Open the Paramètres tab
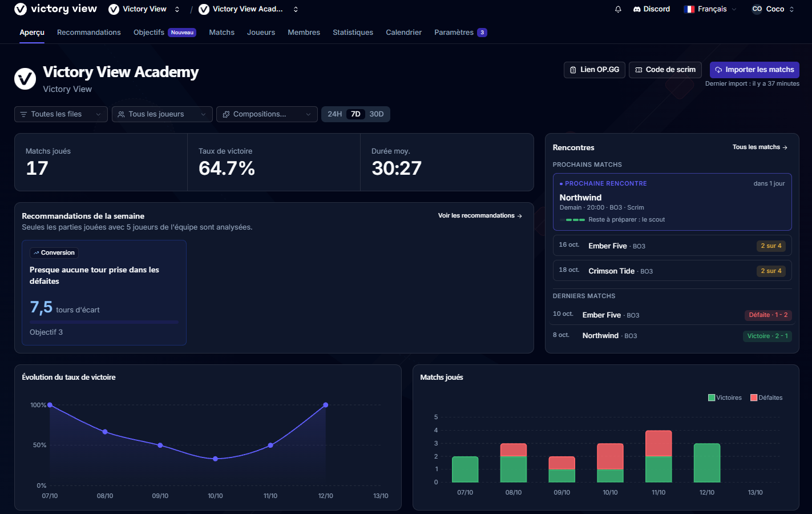 tap(460, 33)
